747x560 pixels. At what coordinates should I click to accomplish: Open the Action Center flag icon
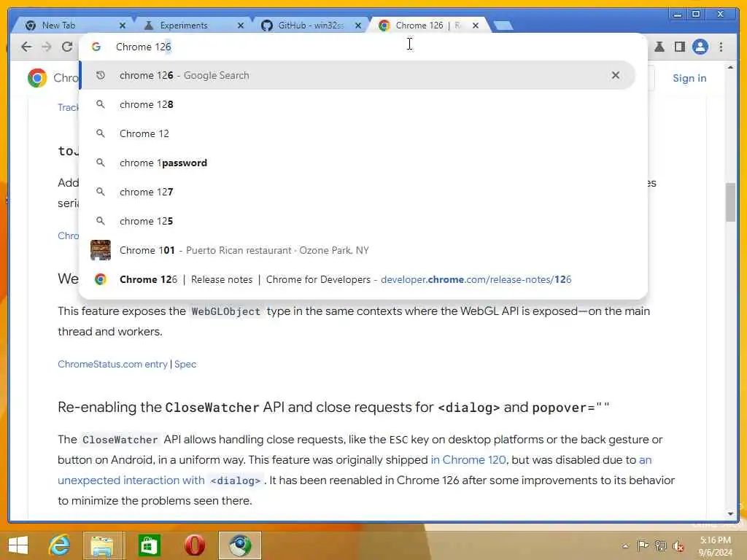pyautogui.click(x=643, y=545)
